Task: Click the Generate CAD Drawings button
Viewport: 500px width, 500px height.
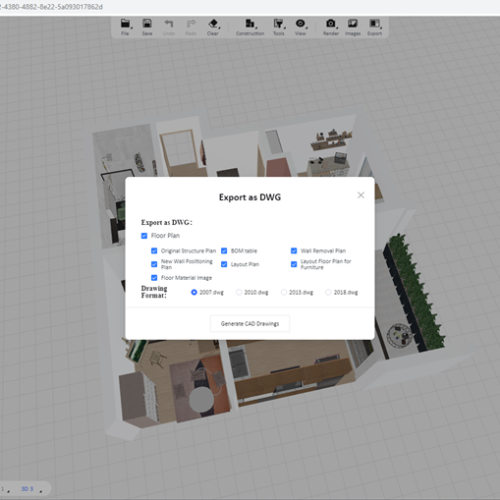Action: (250, 323)
